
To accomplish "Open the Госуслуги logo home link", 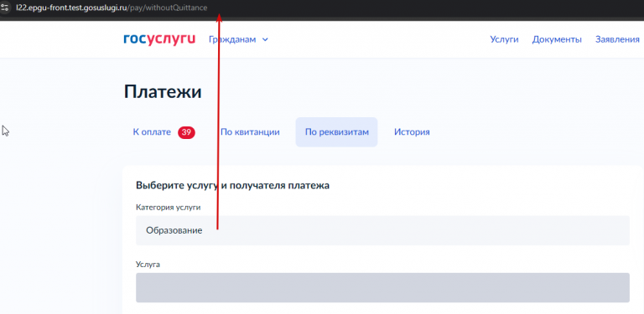I will (x=159, y=39).
